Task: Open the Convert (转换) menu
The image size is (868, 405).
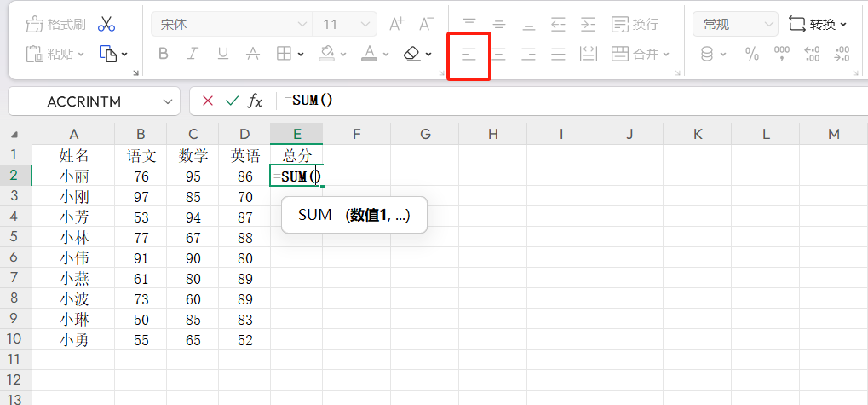Action: coord(818,24)
